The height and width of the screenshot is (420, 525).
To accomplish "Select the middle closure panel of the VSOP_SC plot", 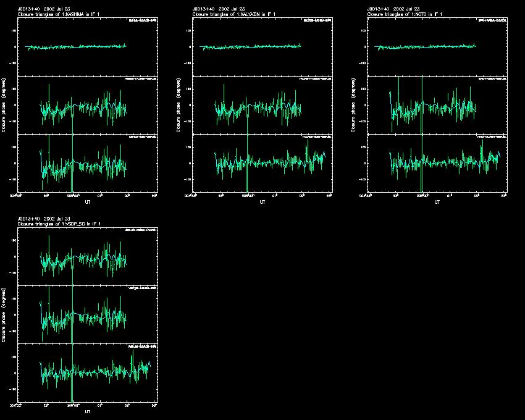I will [87, 315].
